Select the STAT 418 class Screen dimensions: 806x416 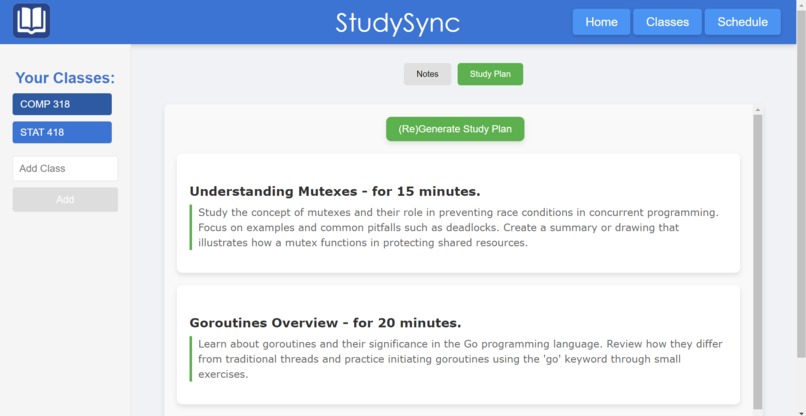pos(62,132)
